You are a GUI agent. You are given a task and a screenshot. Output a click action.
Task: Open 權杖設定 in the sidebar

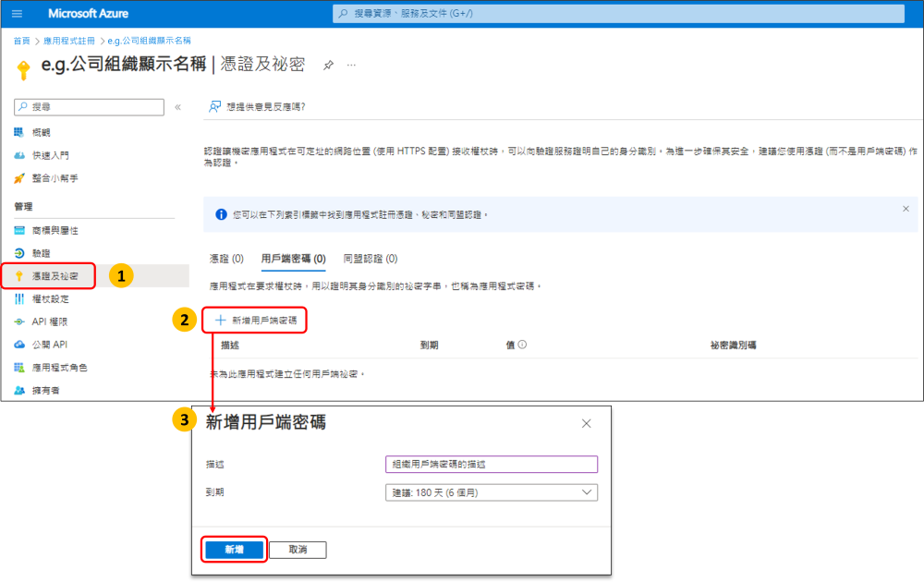pyautogui.click(x=50, y=299)
